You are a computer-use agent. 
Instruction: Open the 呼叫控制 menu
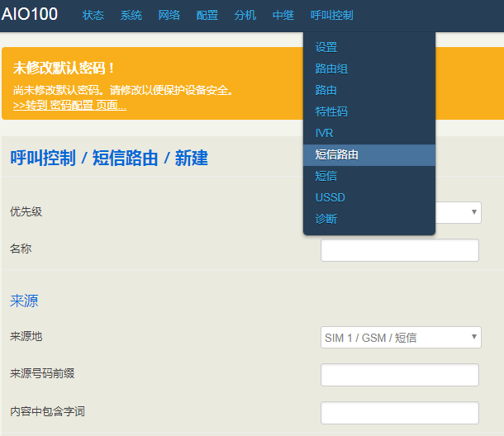click(331, 15)
